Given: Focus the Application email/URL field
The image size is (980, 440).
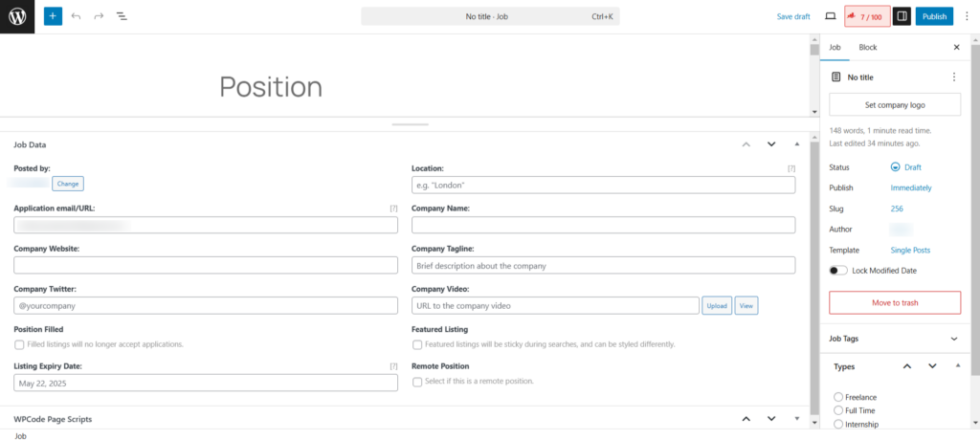Looking at the screenshot, I should (x=206, y=225).
